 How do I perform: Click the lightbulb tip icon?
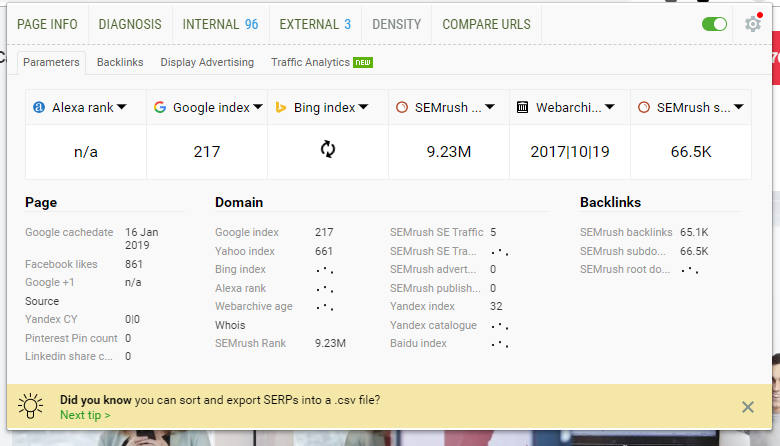(33, 406)
